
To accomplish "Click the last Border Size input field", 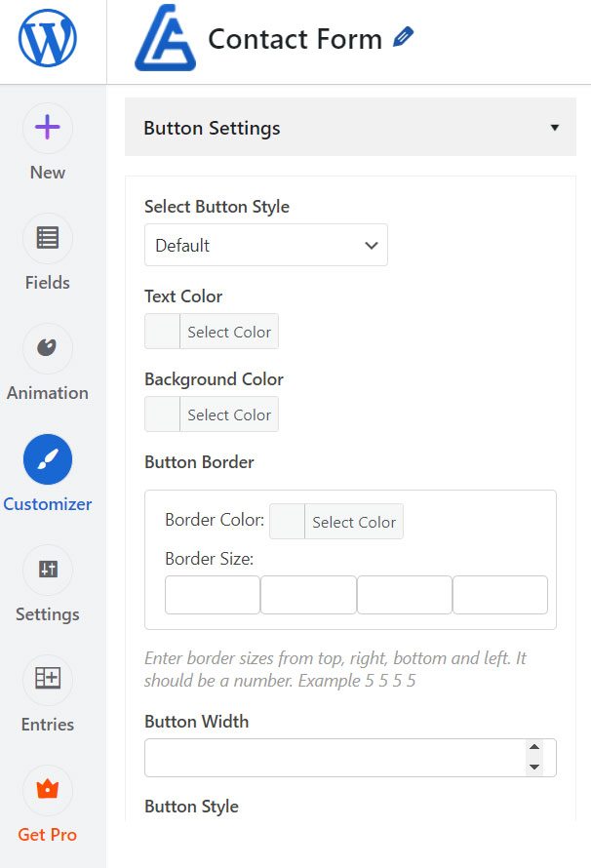I will tap(500, 595).
